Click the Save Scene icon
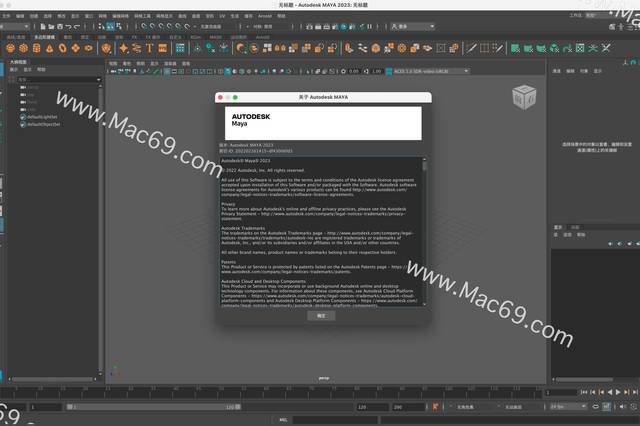Viewport: 640px width, 426px height. [60, 27]
